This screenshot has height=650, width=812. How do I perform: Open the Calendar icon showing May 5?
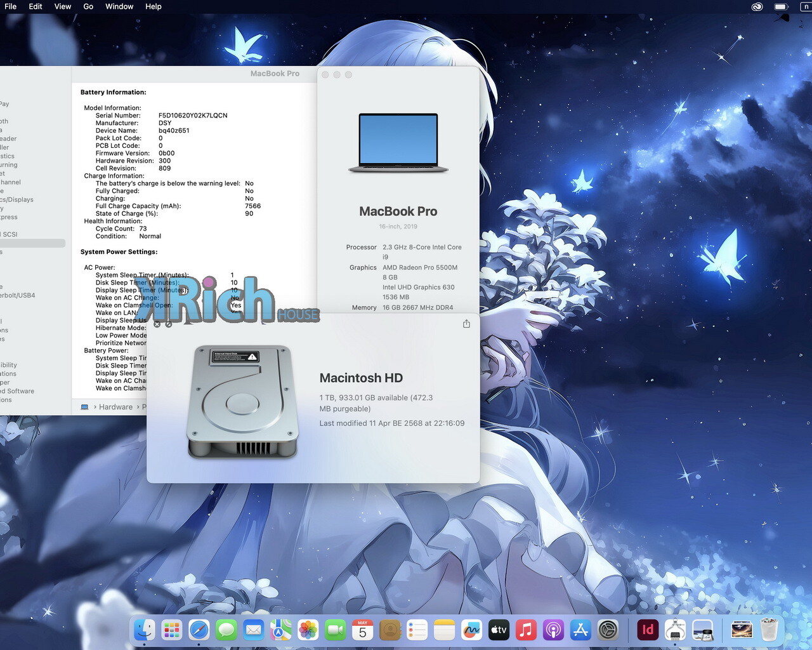tap(362, 630)
